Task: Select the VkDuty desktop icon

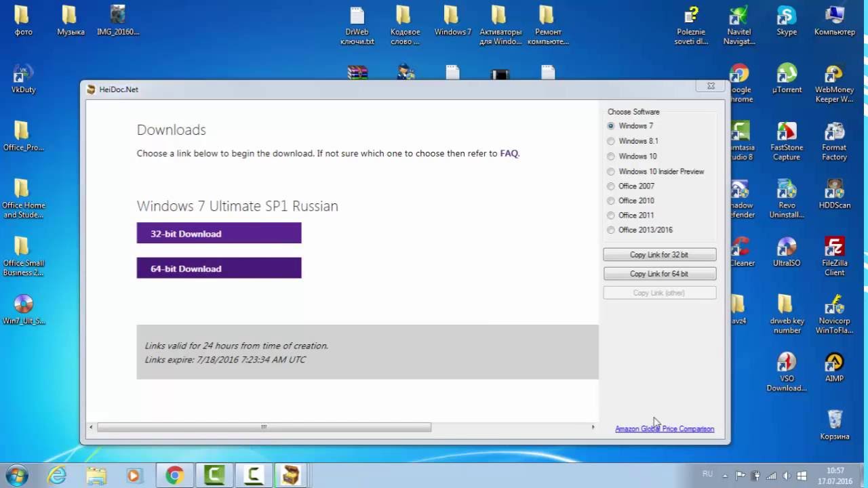Action: pos(23,79)
